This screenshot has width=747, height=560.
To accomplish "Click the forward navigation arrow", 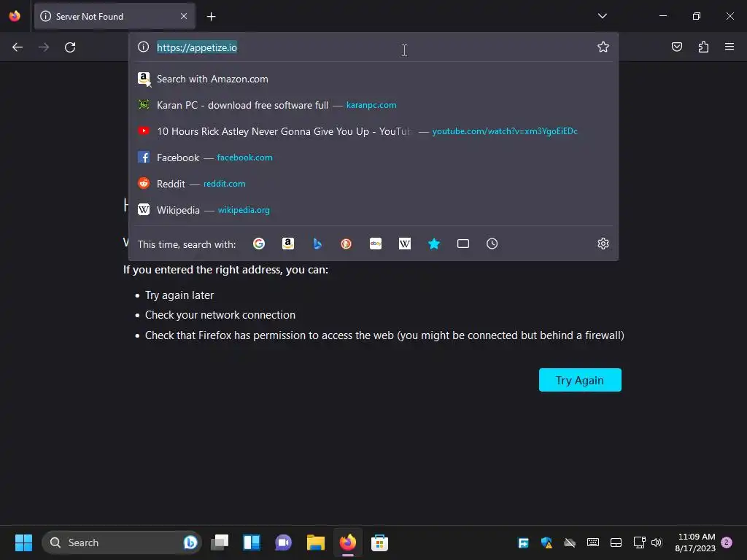I will point(44,47).
